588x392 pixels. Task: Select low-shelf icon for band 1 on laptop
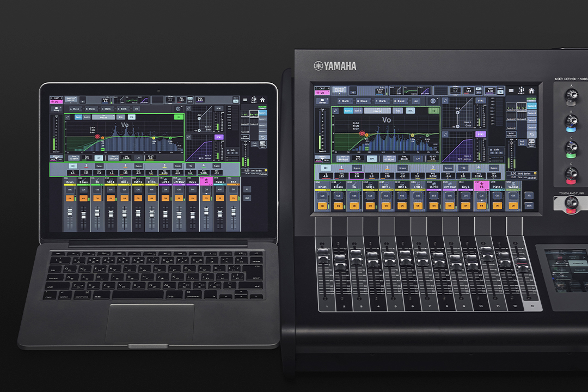coord(73,166)
